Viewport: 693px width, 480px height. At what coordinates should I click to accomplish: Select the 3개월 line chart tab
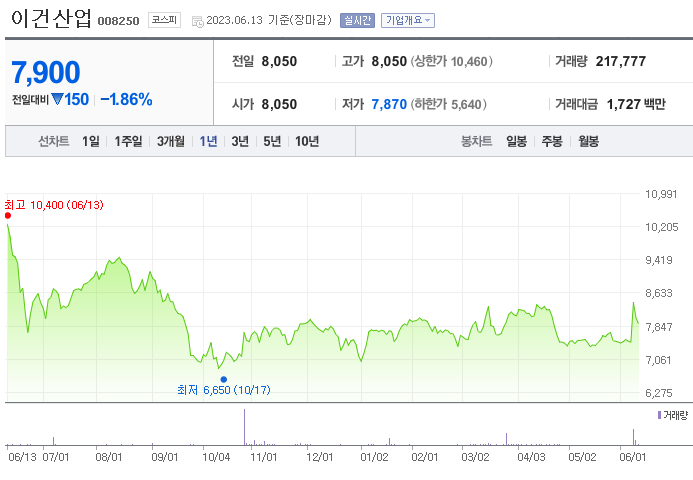tap(171, 141)
